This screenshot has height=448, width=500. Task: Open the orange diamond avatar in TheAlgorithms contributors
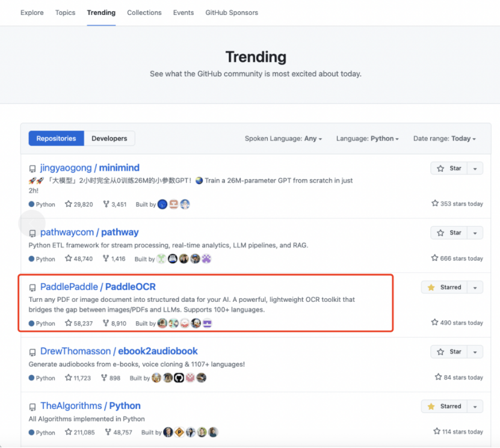pos(179,432)
